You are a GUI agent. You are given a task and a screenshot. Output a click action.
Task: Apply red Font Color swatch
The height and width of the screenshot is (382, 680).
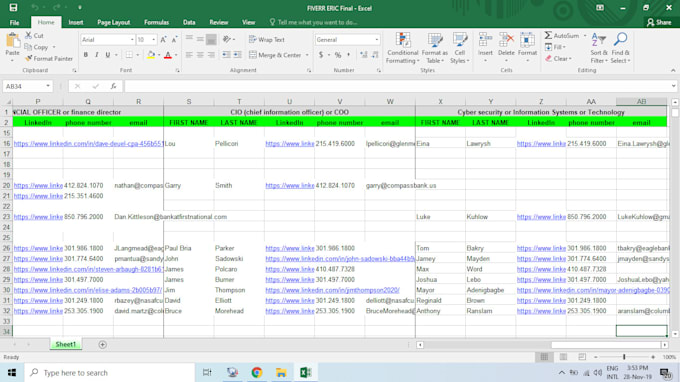(x=168, y=55)
